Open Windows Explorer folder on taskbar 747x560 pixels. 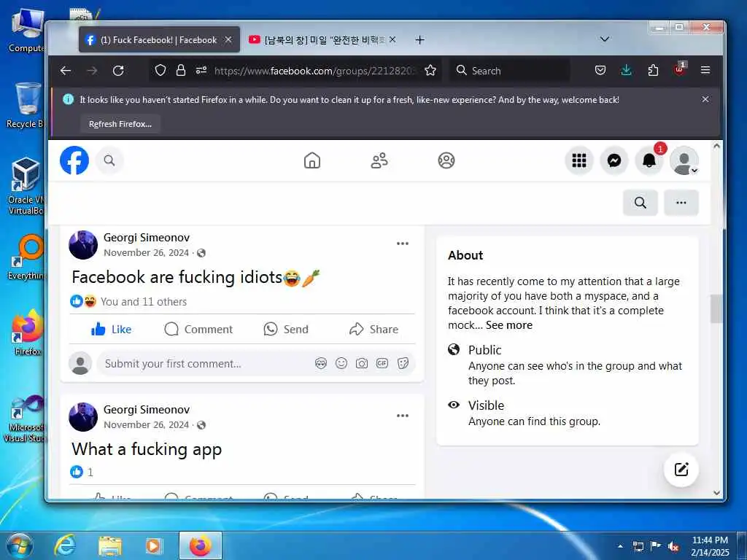click(x=110, y=546)
